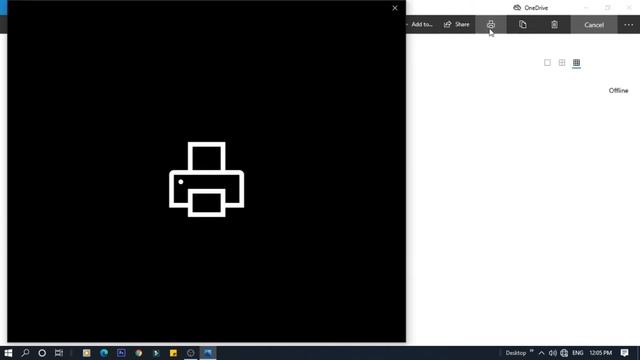Screen dimensions: 640x360
Task: Click the active Photos app taskbar icon
Action: click(208, 353)
